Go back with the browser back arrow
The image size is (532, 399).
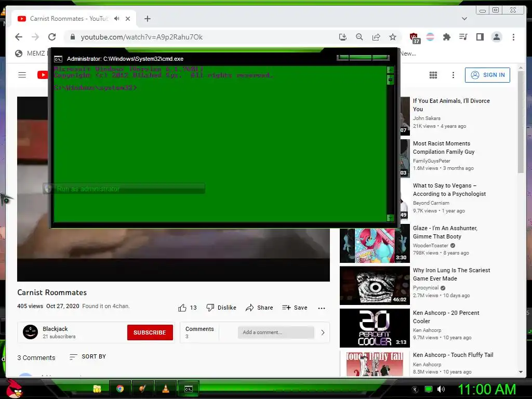point(19,37)
